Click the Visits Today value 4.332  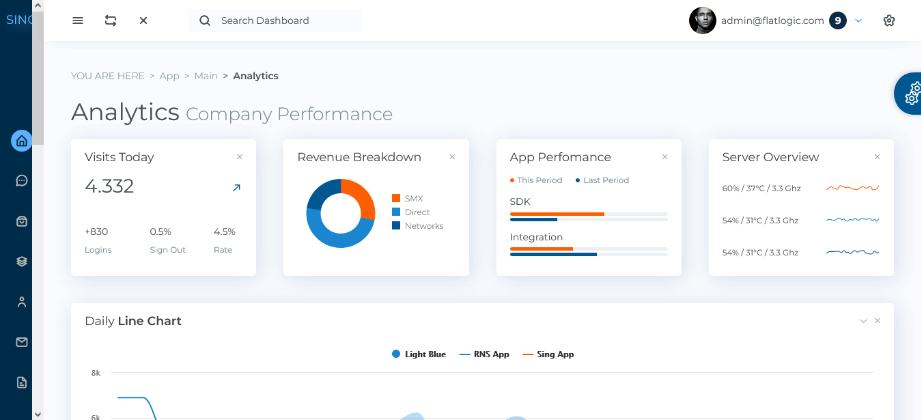pyautogui.click(x=109, y=186)
